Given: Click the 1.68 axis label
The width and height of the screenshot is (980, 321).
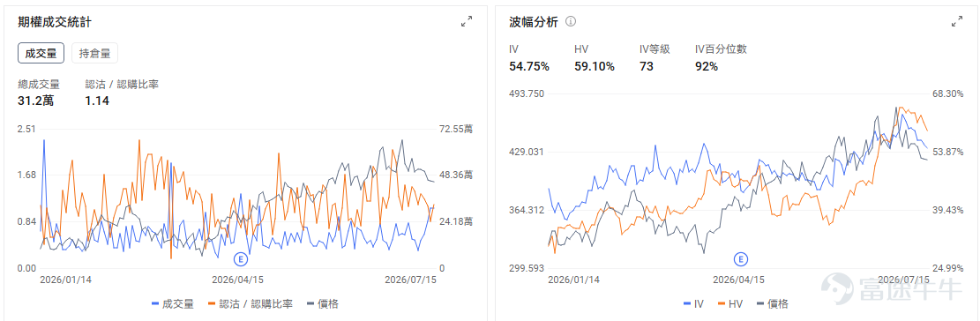Looking at the screenshot, I should tap(27, 175).
